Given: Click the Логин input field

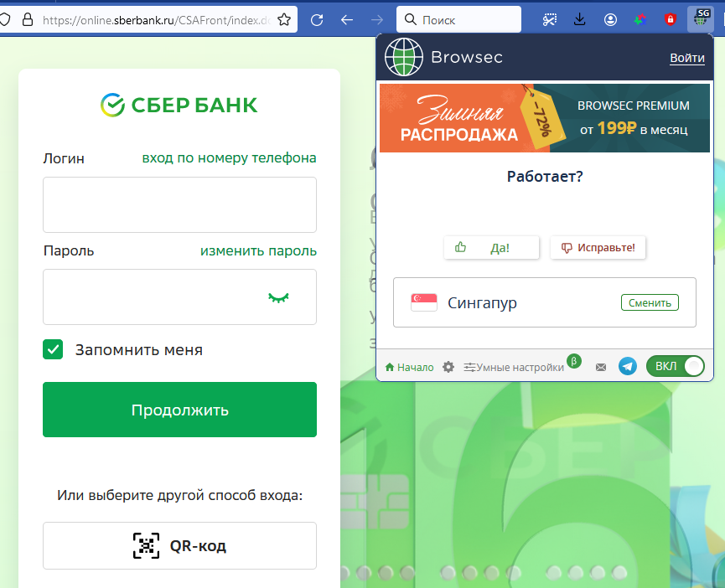Looking at the screenshot, I should (179, 204).
